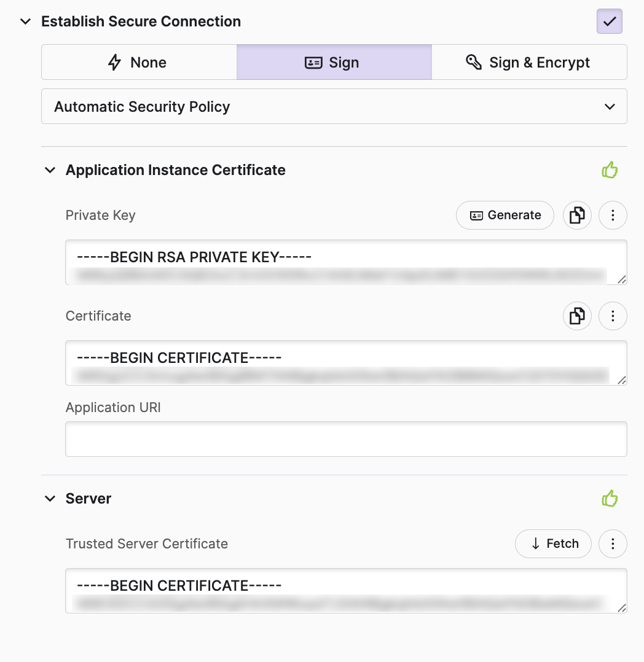Copy the Private Key to clipboard
The width and height of the screenshot is (644, 662).
click(x=577, y=216)
